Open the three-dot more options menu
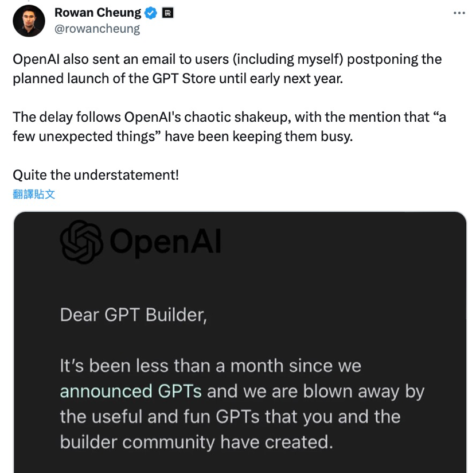The image size is (476, 473). tap(459, 12)
